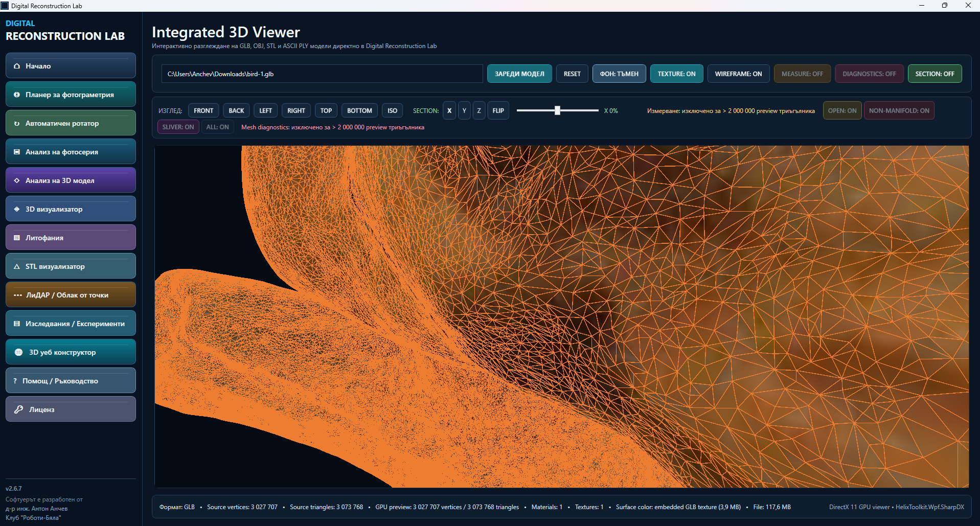980x526 pixels.
Task: Click FLIP section button
Action: coord(498,110)
